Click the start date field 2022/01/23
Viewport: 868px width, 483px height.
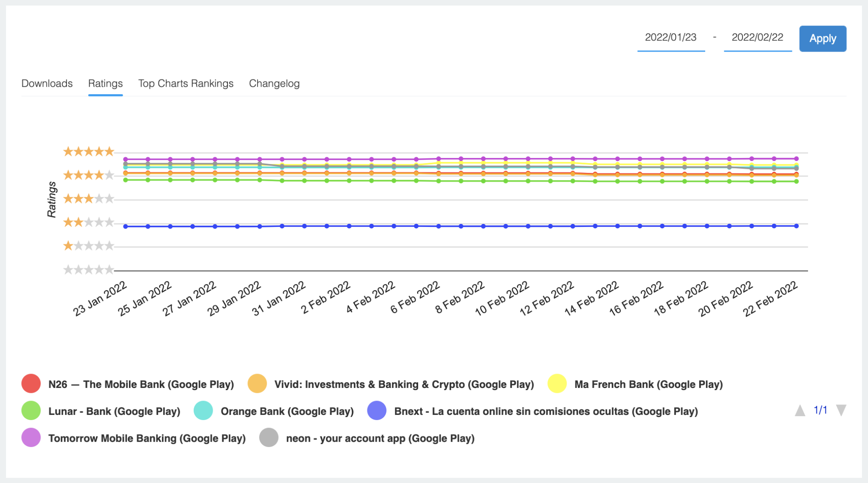coord(670,38)
